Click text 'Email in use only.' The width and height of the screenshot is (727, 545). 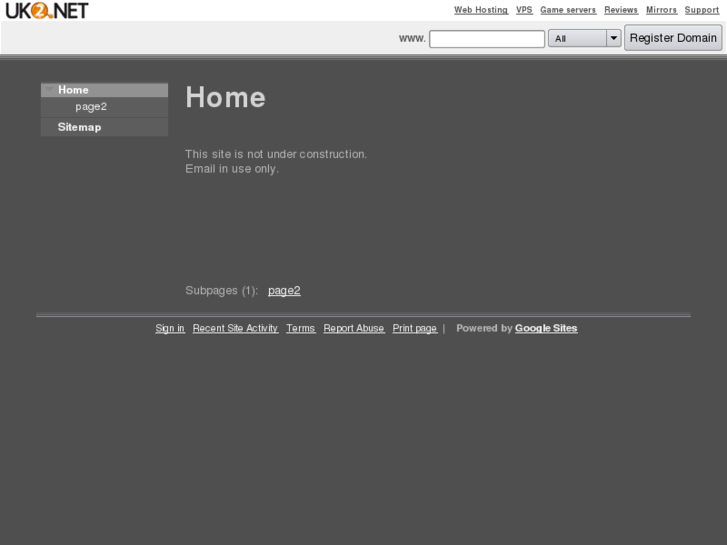pyautogui.click(x=232, y=169)
